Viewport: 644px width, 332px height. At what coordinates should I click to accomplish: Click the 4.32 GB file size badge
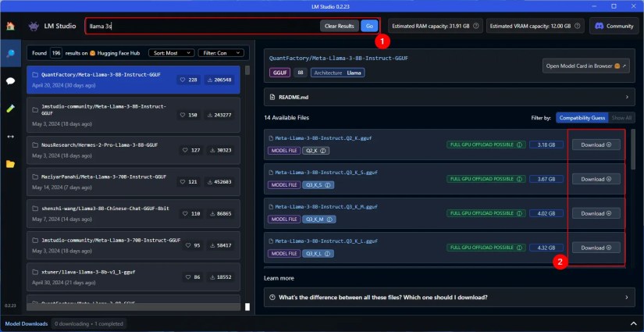(x=546, y=248)
